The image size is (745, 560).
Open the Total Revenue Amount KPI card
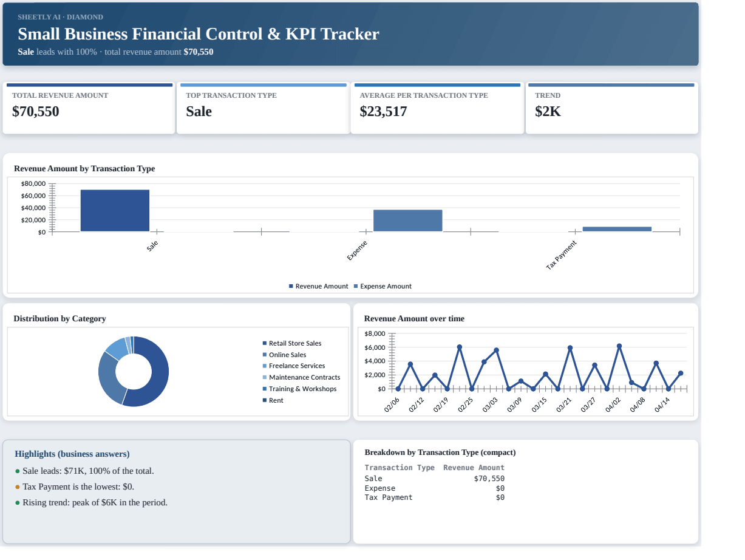pos(89,108)
